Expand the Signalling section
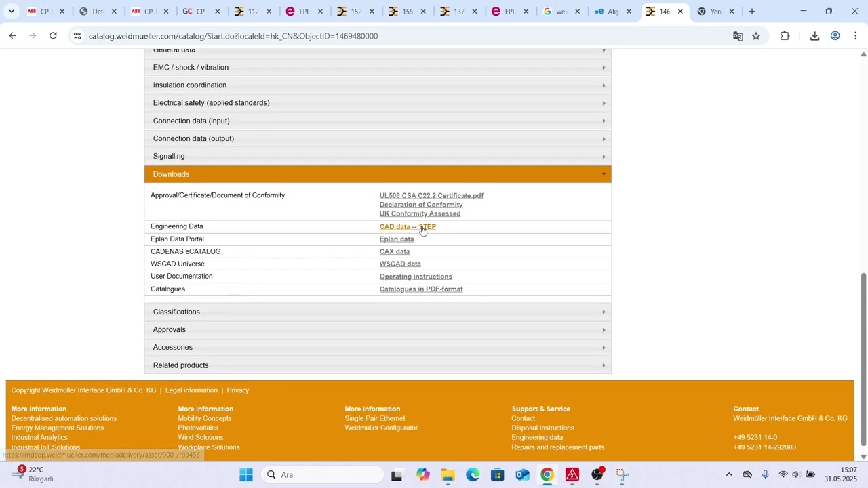The height and width of the screenshot is (488, 868). pos(378,157)
